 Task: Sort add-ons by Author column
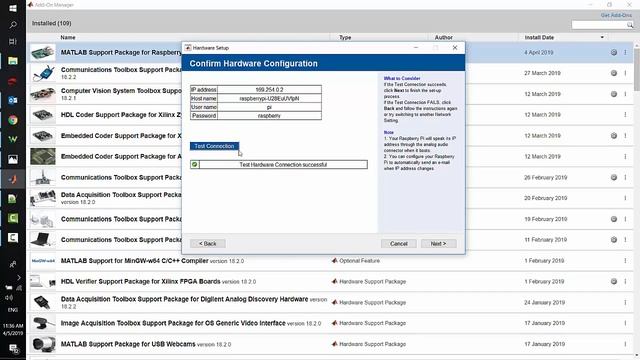point(443,38)
